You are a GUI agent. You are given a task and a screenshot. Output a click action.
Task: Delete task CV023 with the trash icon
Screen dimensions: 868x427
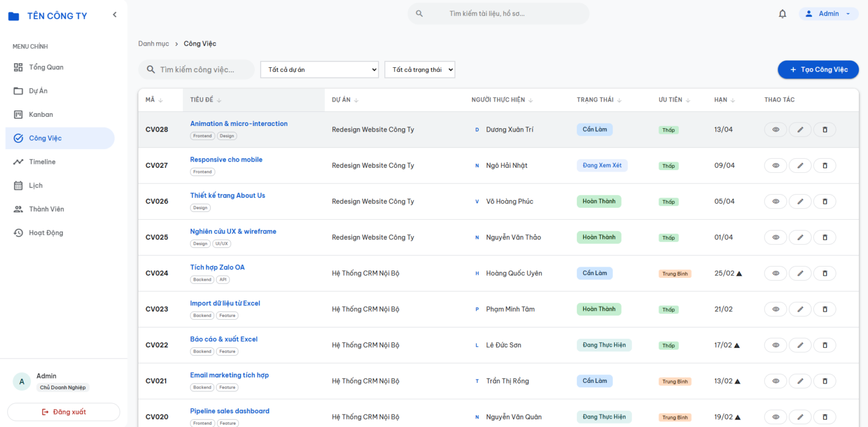[x=824, y=309]
